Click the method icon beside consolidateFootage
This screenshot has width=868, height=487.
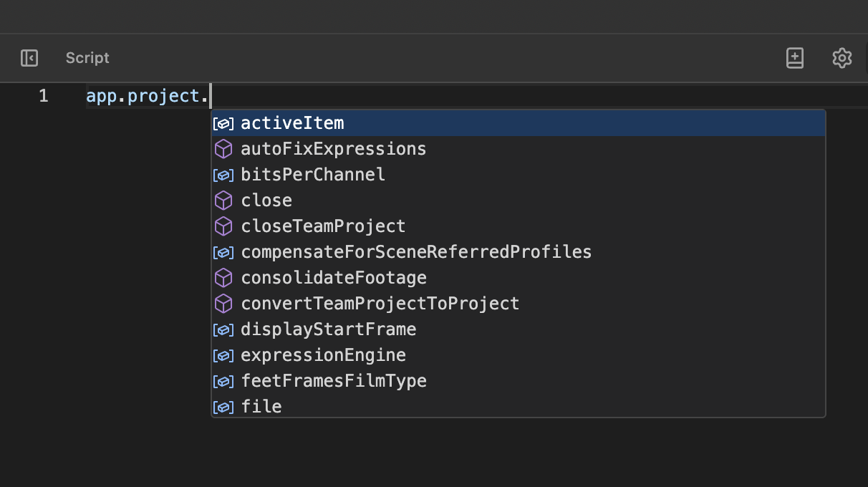click(x=223, y=277)
